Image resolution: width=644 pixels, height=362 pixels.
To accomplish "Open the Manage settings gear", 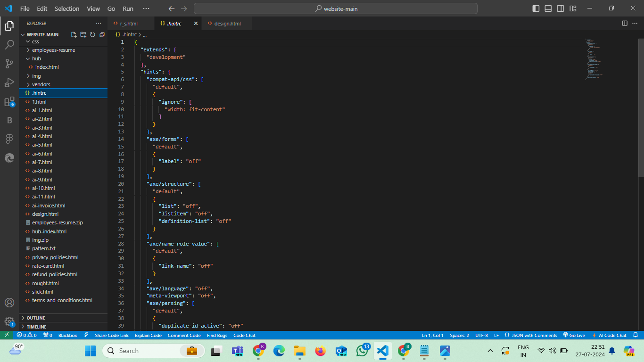I will (x=9, y=321).
